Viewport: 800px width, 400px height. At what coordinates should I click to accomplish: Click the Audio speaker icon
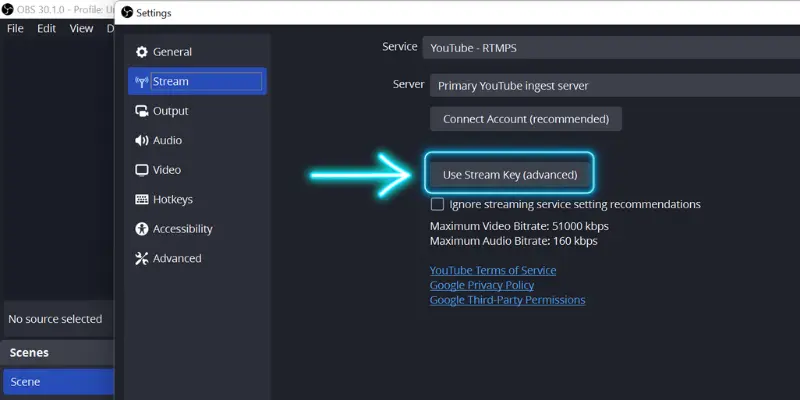141,140
